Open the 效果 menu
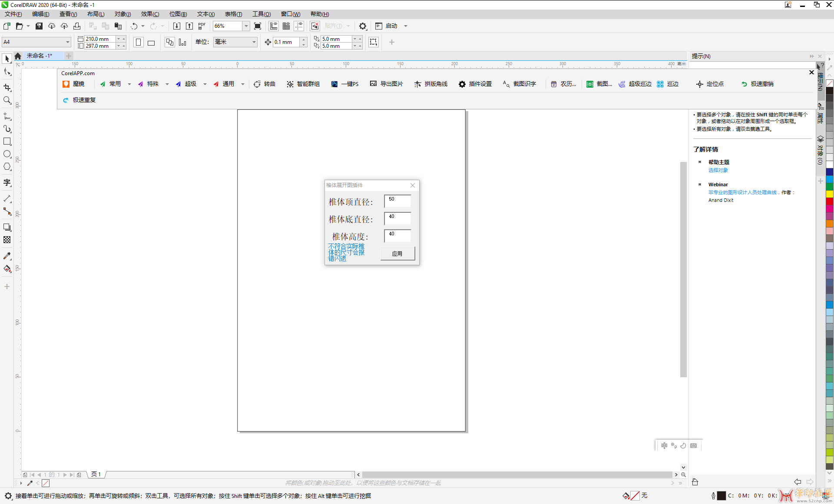This screenshot has width=834, height=504. (x=150, y=14)
